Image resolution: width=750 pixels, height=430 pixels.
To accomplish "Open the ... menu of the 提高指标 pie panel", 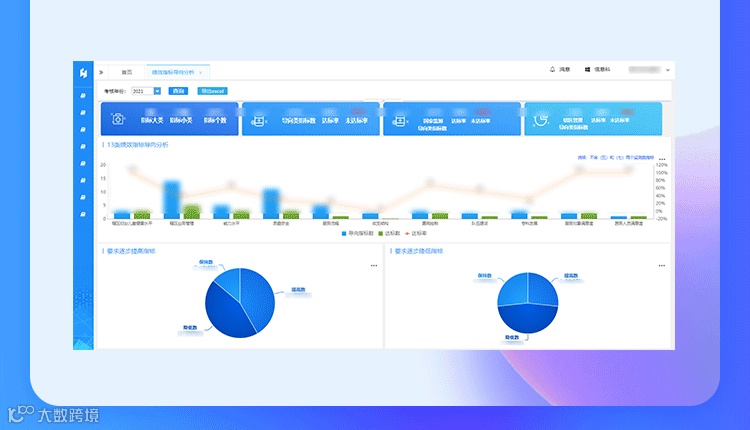I will point(374,265).
